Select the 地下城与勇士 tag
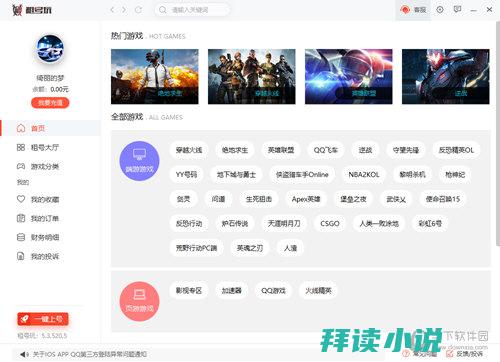 click(x=236, y=174)
